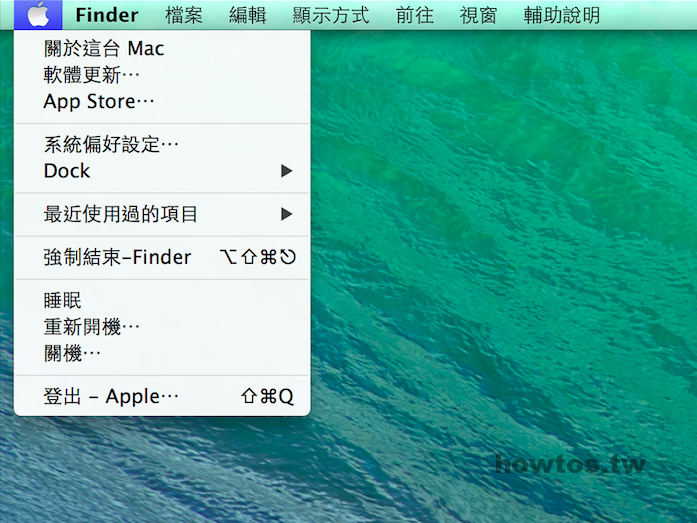Open 系統偏好設定…
Screen dimensions: 697x523
pos(162,144)
